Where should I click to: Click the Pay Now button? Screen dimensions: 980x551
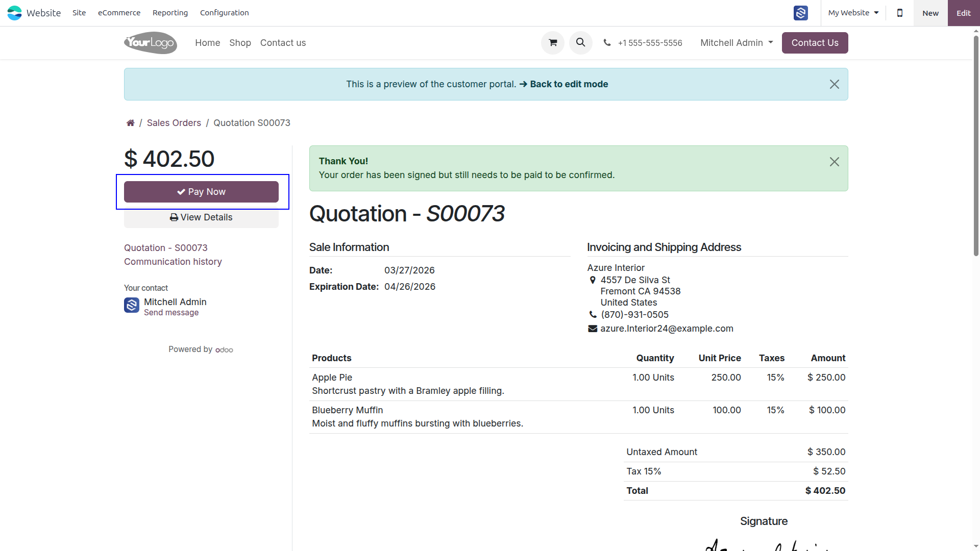[x=201, y=192]
